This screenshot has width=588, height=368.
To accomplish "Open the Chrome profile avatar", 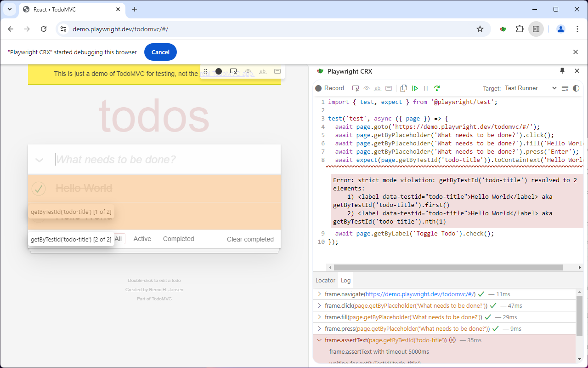I will coord(561,29).
